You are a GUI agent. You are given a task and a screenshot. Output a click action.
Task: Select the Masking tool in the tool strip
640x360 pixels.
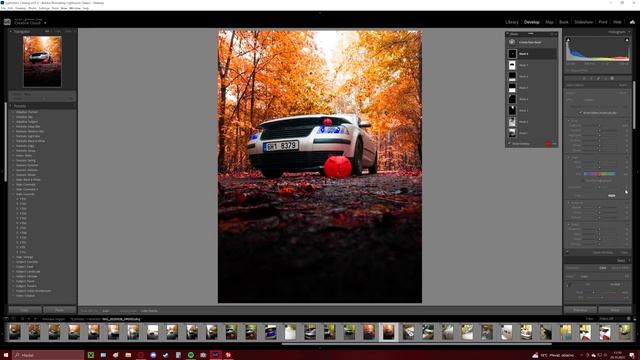tap(612, 78)
